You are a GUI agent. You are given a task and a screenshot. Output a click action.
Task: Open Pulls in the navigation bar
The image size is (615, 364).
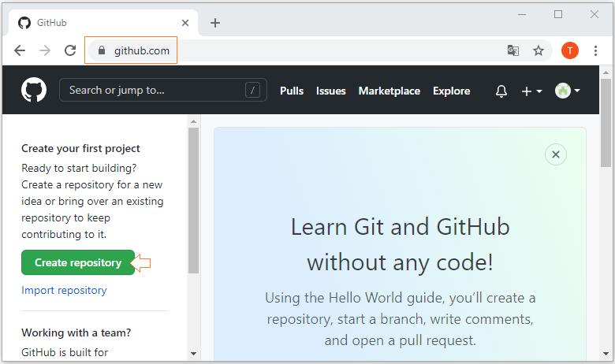[x=292, y=91]
